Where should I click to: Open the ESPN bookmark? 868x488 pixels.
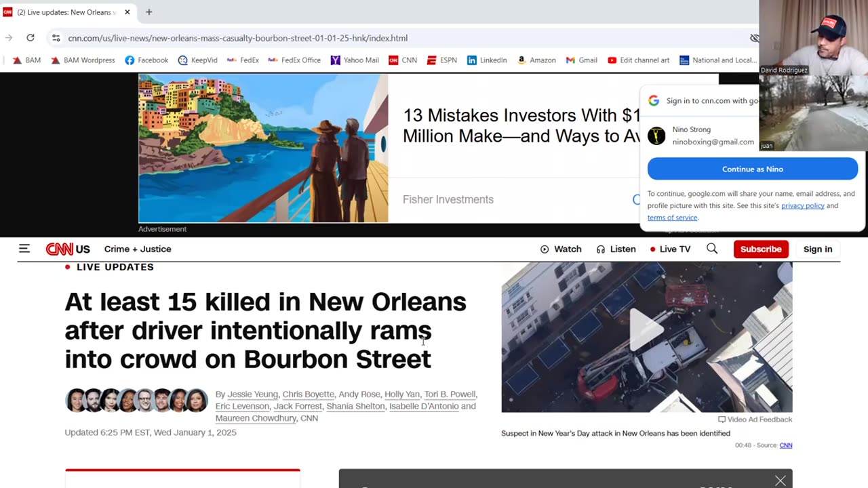click(x=441, y=60)
